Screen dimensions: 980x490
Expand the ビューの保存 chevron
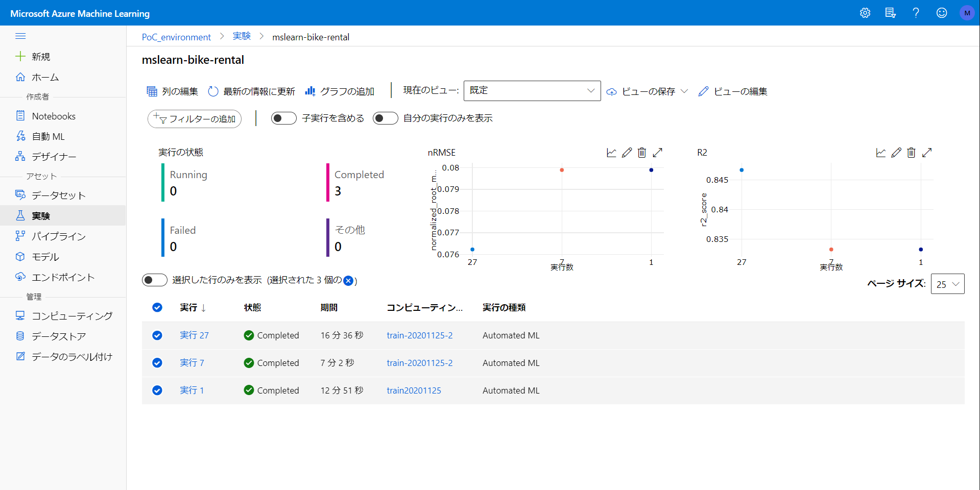coord(684,91)
